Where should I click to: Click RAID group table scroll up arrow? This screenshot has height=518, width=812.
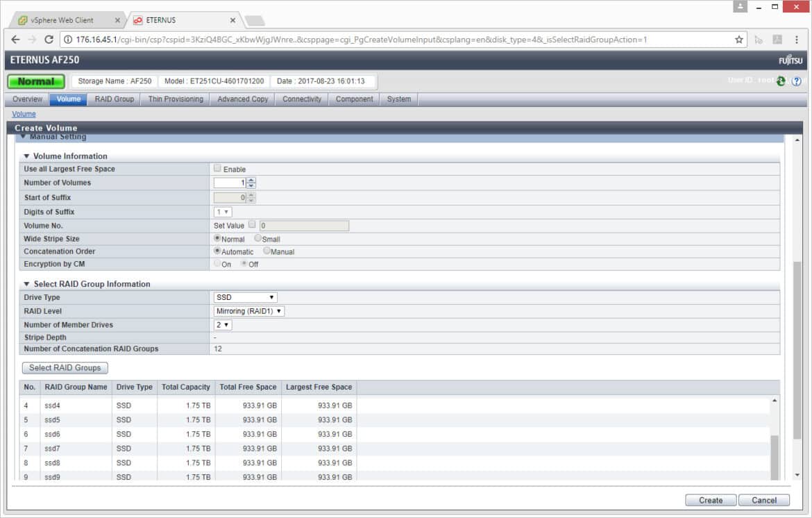tap(775, 401)
